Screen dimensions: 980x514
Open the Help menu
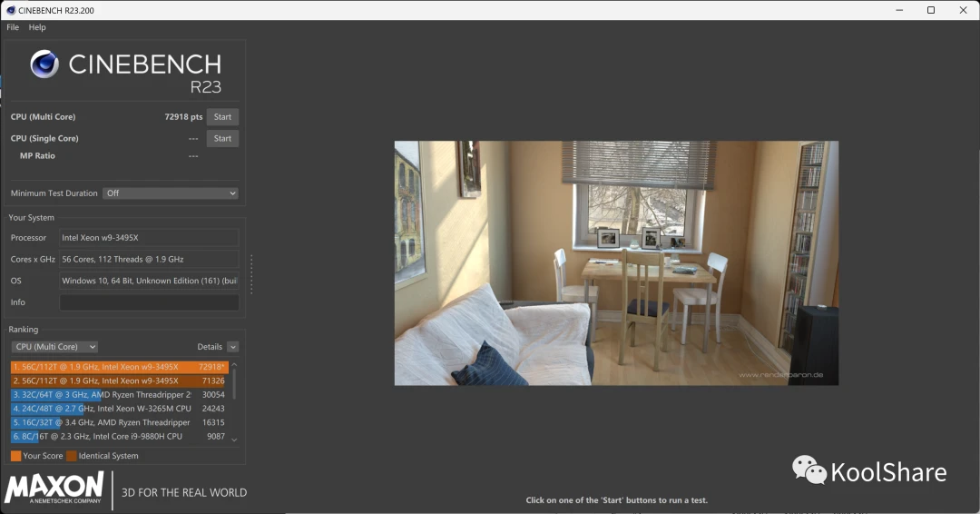point(37,27)
